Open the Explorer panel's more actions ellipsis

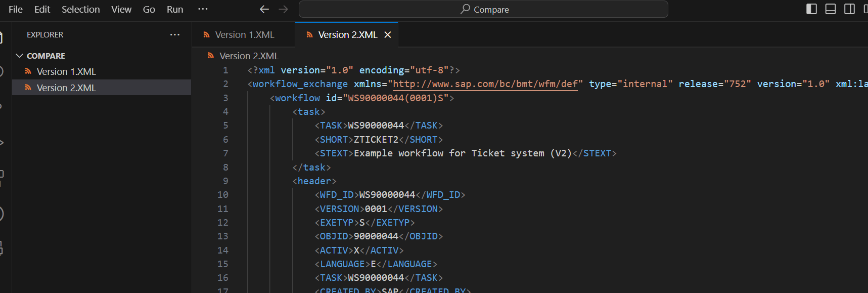point(175,34)
